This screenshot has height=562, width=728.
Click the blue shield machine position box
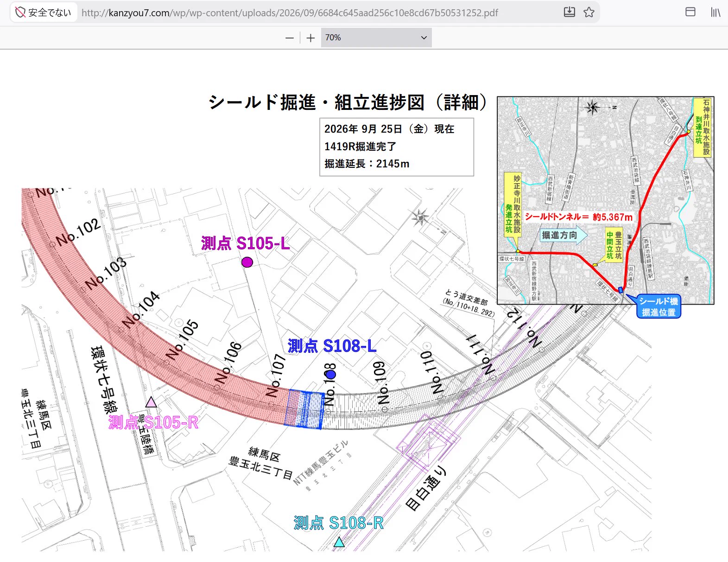tap(305, 409)
